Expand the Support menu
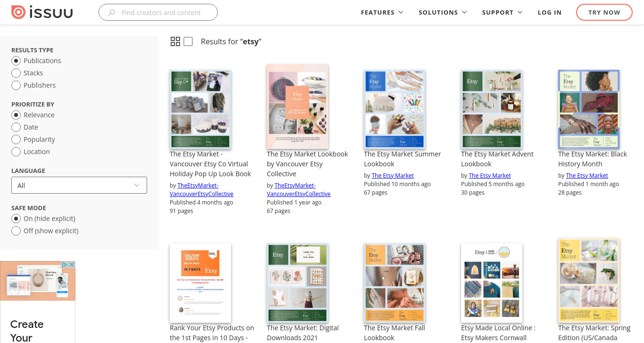This screenshot has width=644, height=343. (502, 13)
